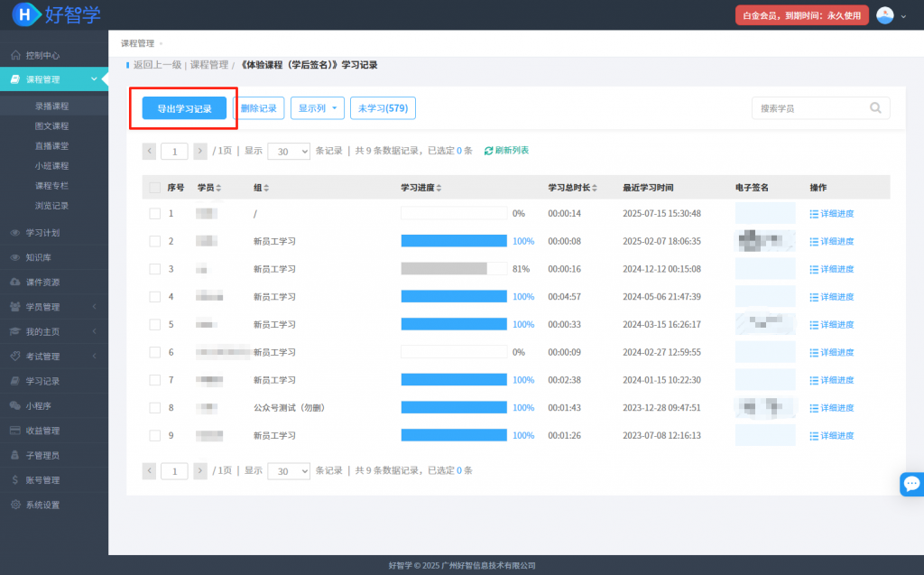924x575 pixels.
Task: Click list icon of 详细进度 in row 3
Action: tap(814, 270)
